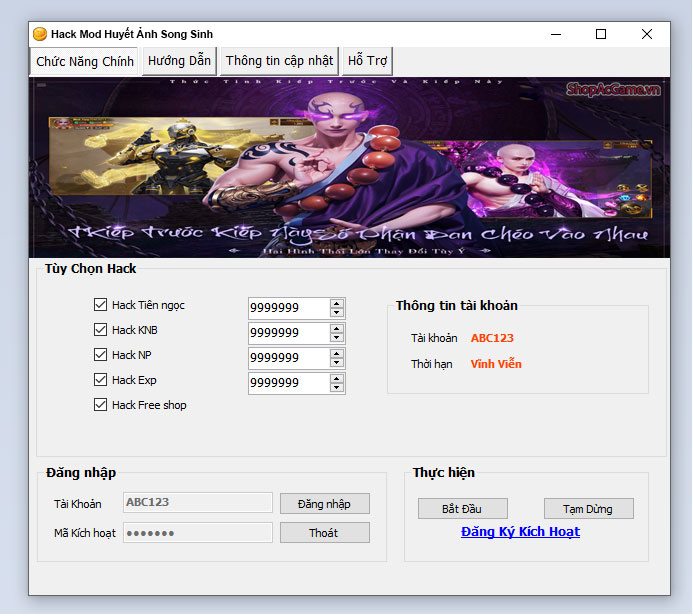Click the account name ABC123 in red
This screenshot has width=693, height=616.
tap(492, 338)
